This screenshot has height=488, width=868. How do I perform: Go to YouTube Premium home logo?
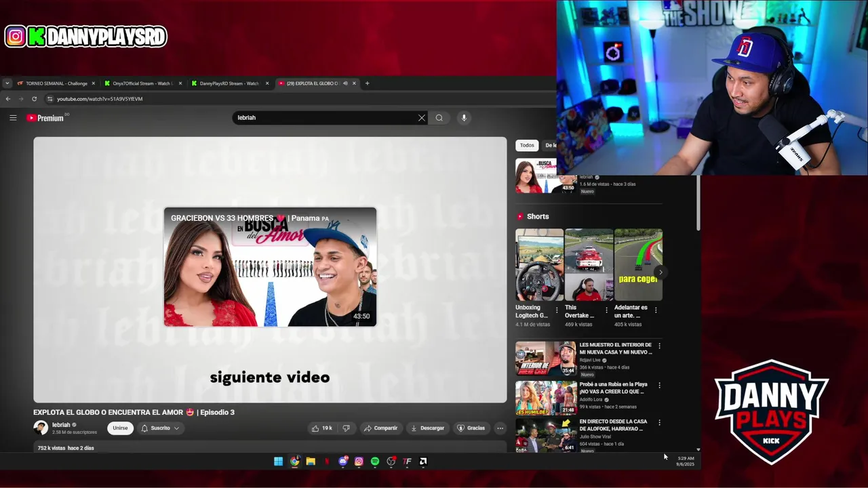45,118
